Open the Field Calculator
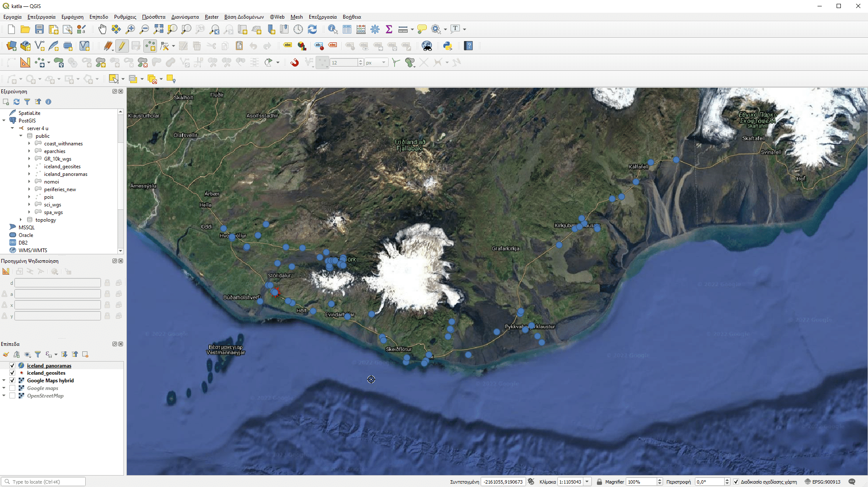The width and height of the screenshot is (868, 487). coord(361,29)
